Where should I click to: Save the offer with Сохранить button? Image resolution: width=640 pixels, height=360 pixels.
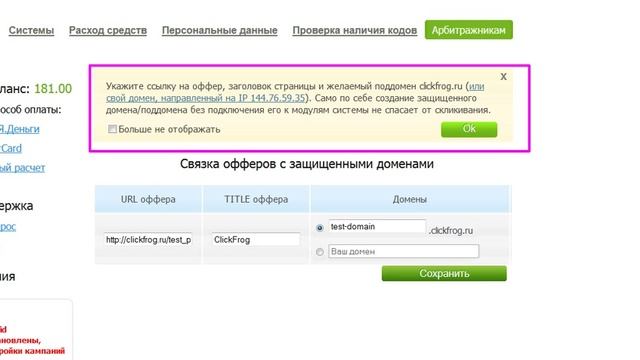(x=444, y=273)
